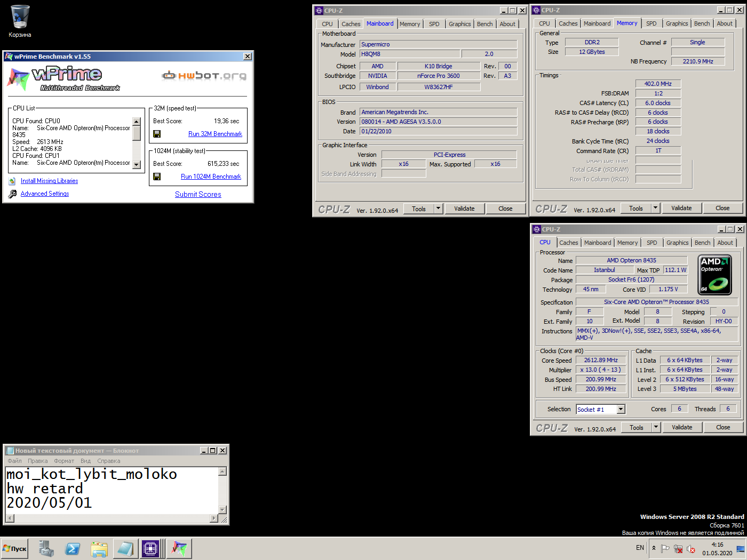Switch to wPrime via taskbar icon
The height and width of the screenshot is (560, 747).
tap(179, 548)
